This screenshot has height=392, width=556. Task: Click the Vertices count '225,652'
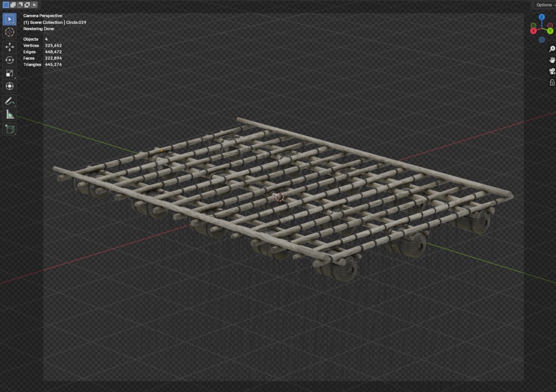click(53, 46)
